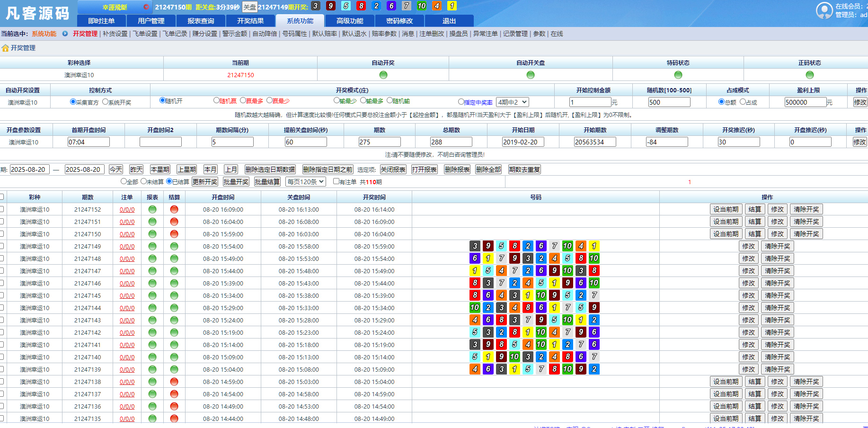Open the 0/0/0 bet link for period 21247150
The image size is (868, 428).
click(x=127, y=233)
